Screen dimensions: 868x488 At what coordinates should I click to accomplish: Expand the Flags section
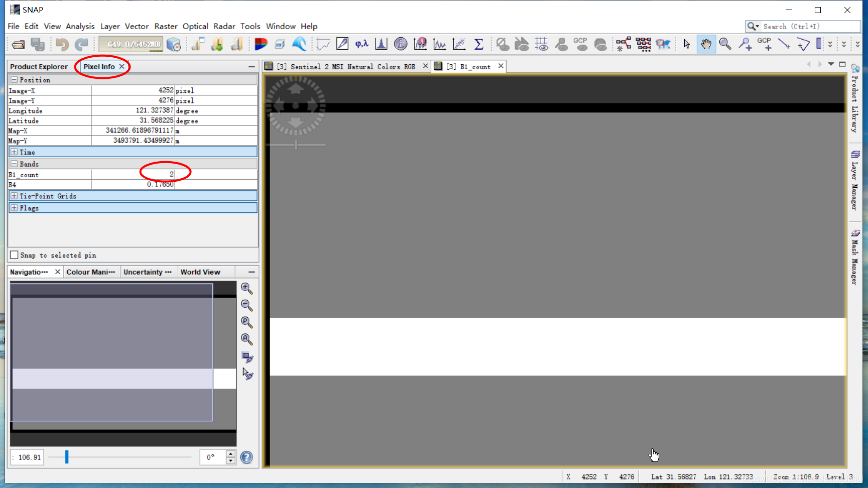click(x=14, y=208)
